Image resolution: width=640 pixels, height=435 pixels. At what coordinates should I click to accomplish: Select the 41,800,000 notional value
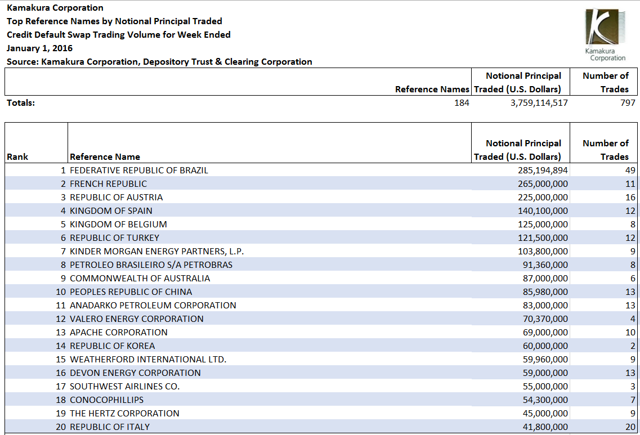[x=545, y=426]
